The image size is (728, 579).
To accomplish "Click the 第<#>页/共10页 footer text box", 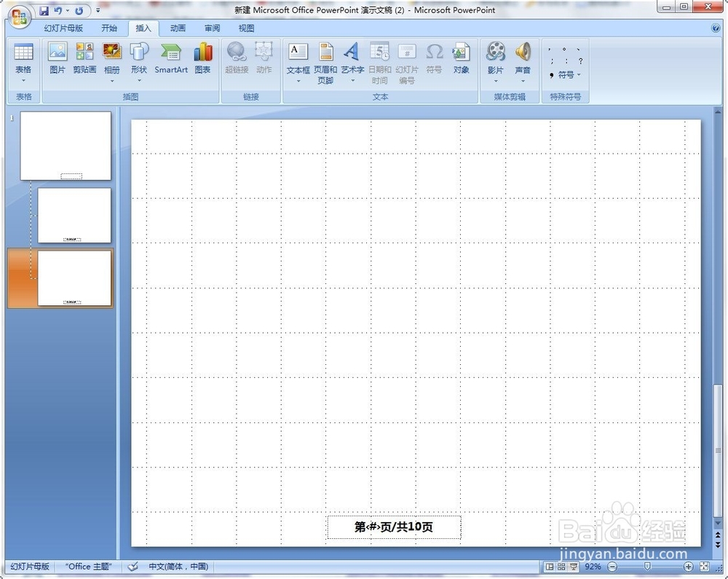I will [x=394, y=527].
